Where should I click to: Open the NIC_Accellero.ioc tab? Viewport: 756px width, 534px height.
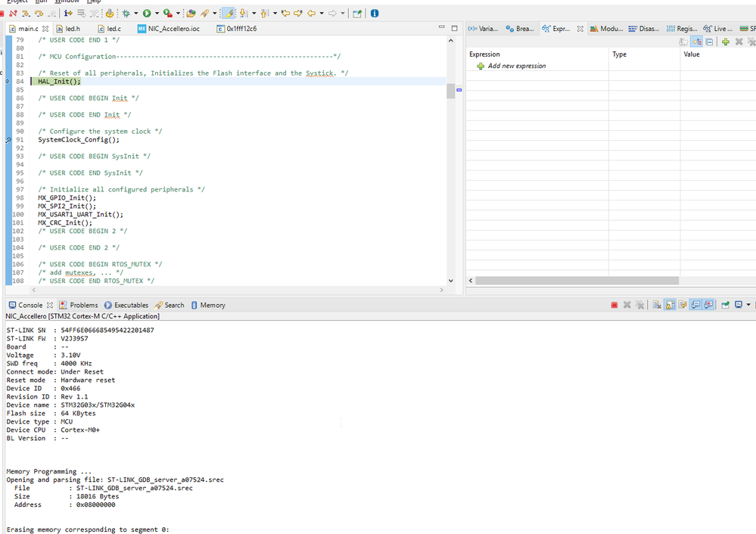click(x=169, y=29)
